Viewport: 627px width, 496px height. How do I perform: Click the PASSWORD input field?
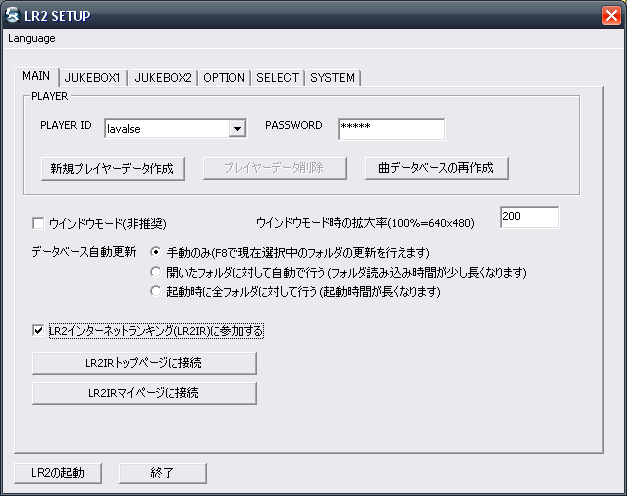point(390,128)
